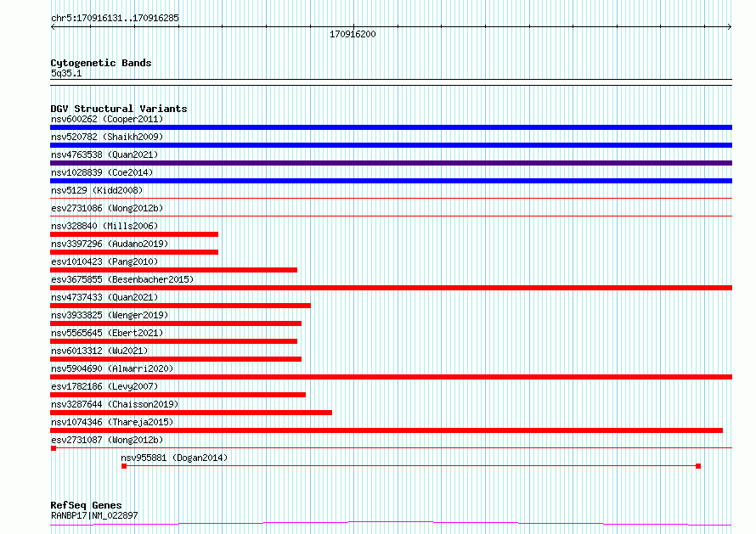Select the nsv6013312 Wu2021 red bar
This screenshot has height=534, width=756.
(x=176, y=359)
